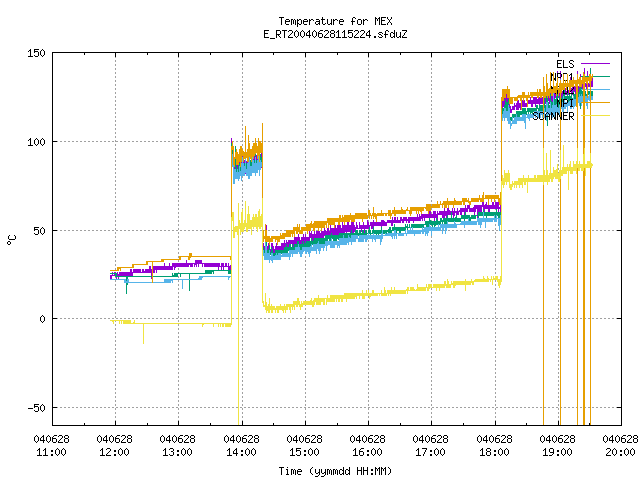Click the chart title 'Temperature for MEX'

tap(335, 21)
